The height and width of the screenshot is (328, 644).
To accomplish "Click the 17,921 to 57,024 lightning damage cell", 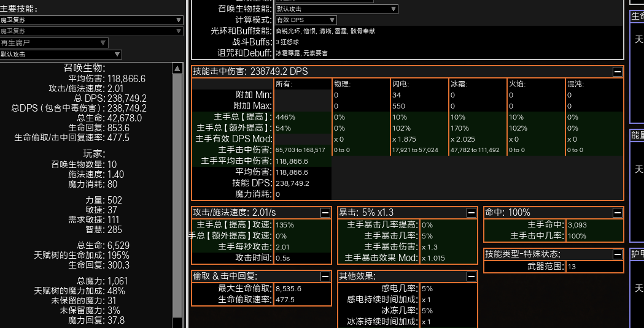I will 419,150.
